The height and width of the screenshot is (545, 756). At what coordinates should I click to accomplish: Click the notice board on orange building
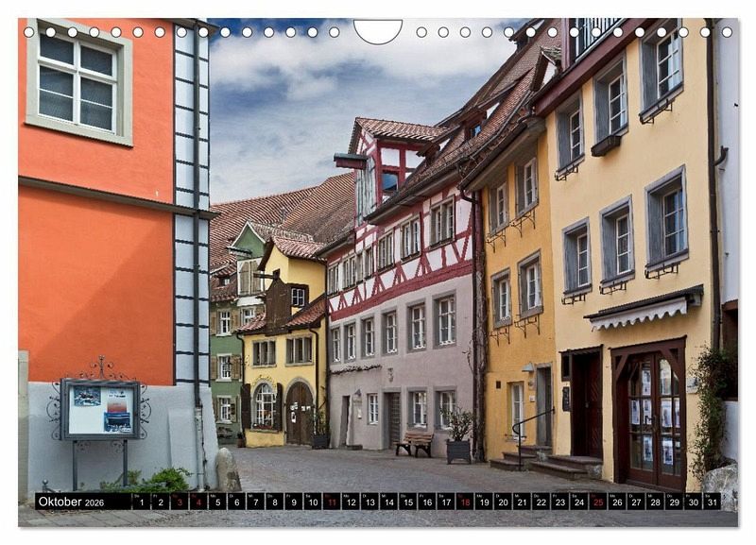coord(100,409)
